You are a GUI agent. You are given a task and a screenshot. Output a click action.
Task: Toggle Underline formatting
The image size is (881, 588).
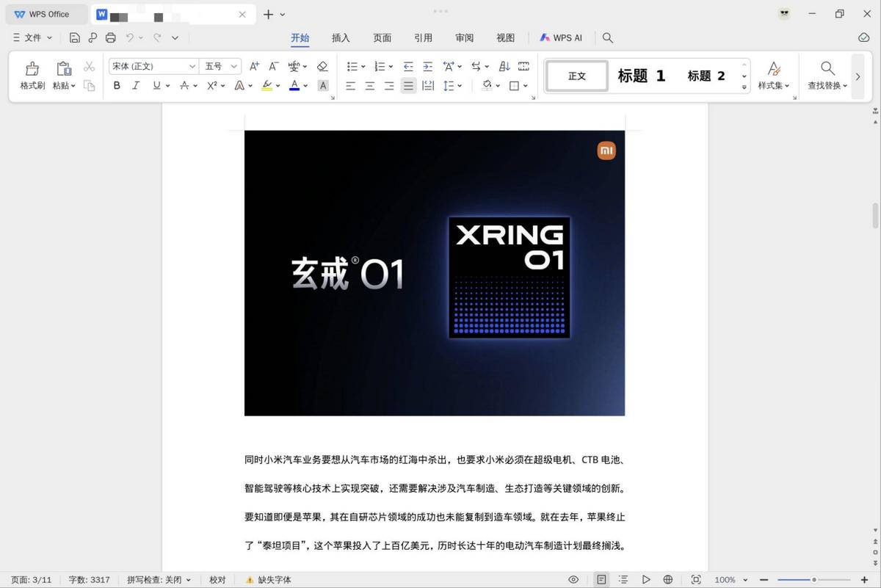(x=156, y=86)
